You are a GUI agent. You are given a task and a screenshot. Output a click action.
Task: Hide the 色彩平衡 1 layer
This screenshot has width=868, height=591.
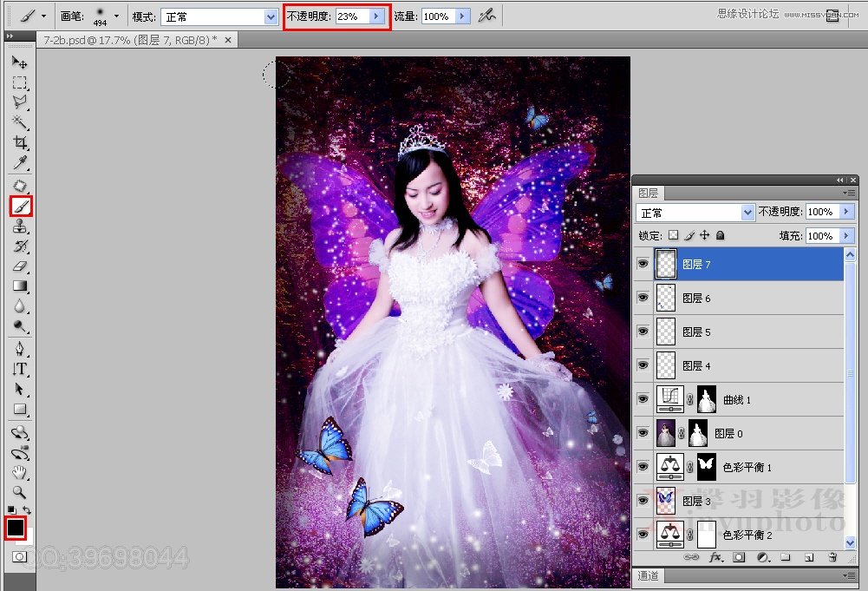click(643, 467)
